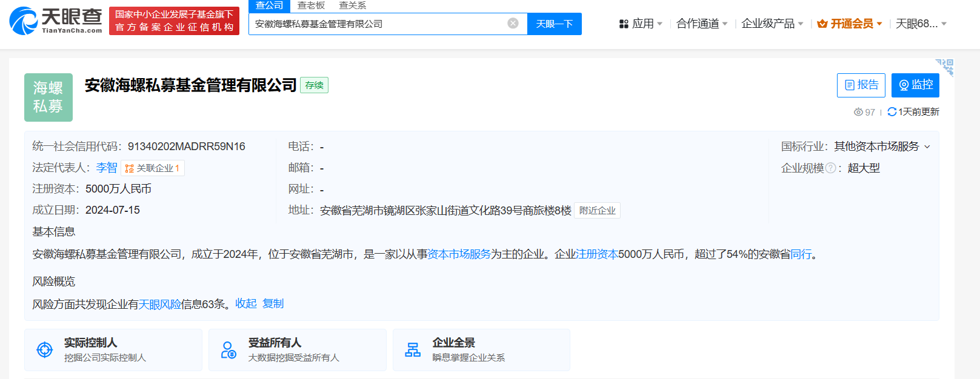The image size is (980, 379).
Task: Open the 受益所有人 card
Action: coord(298,350)
